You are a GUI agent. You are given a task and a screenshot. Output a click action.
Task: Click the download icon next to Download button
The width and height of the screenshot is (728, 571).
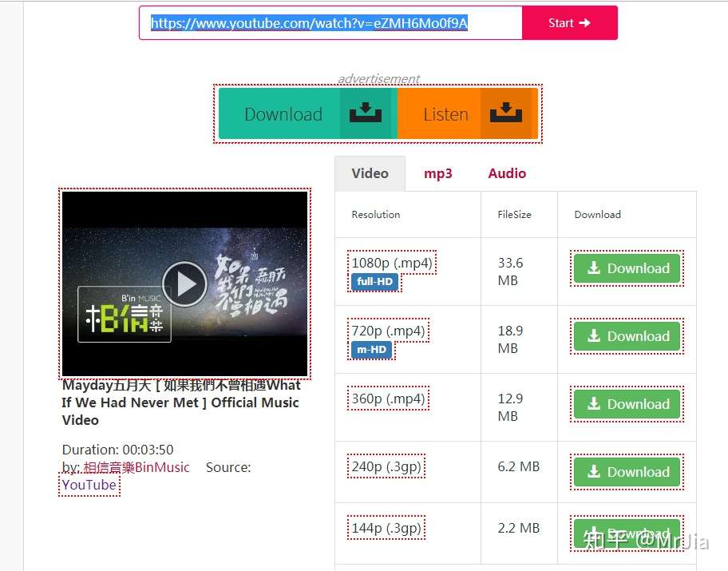(366, 113)
